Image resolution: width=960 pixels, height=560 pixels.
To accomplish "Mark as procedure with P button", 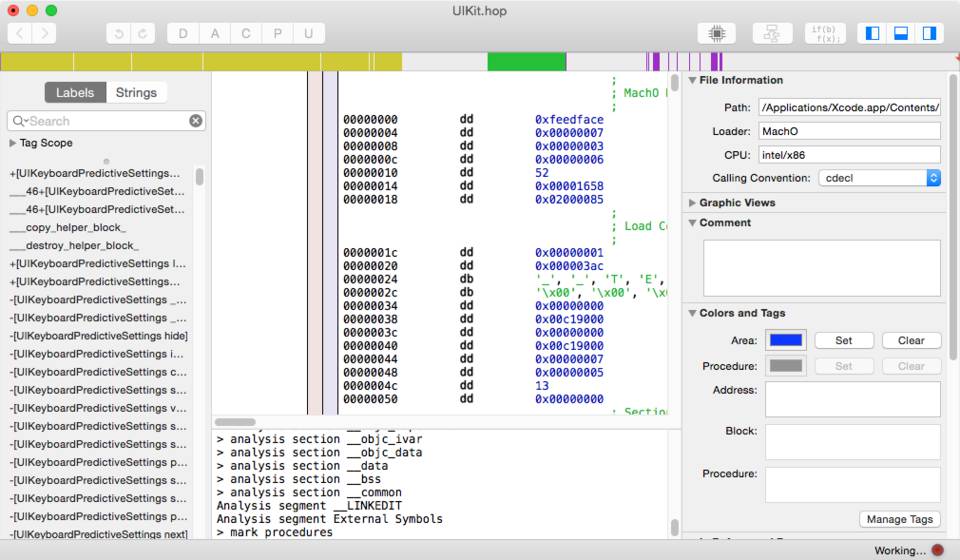I will pos(277,33).
